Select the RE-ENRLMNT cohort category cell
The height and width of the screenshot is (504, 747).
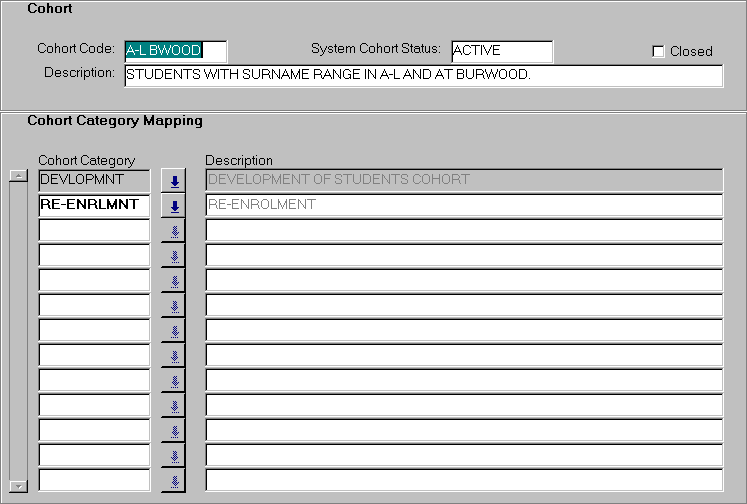pyautogui.click(x=94, y=205)
